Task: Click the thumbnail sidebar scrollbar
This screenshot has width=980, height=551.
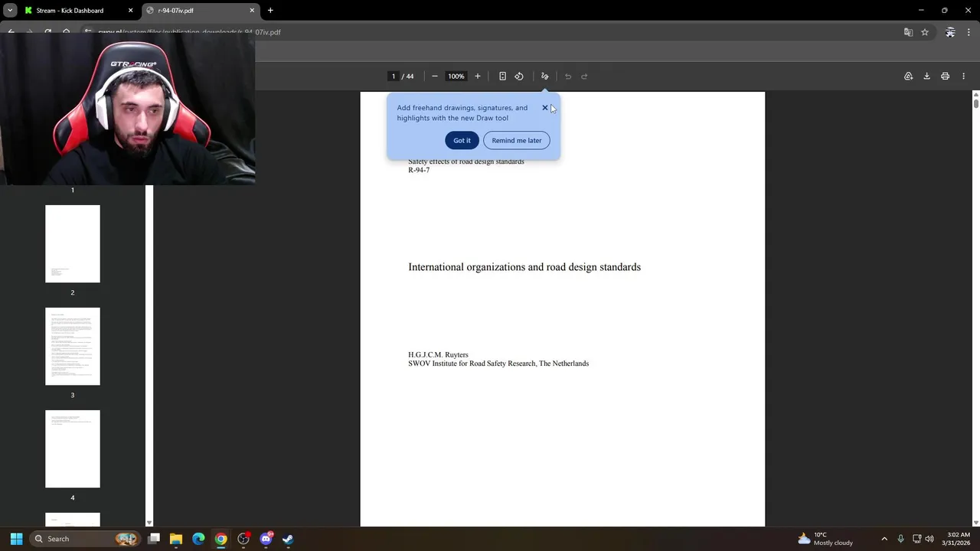Action: pos(149,354)
